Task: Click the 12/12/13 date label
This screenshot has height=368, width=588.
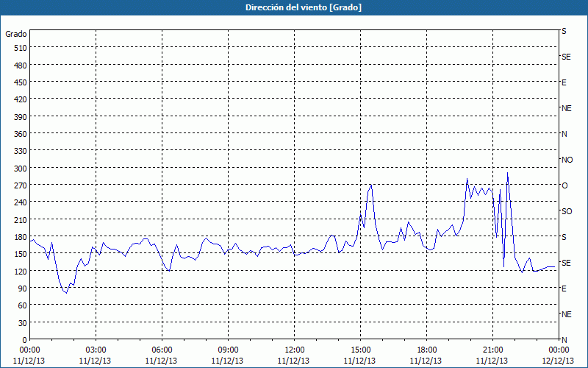Action: pyautogui.click(x=558, y=361)
